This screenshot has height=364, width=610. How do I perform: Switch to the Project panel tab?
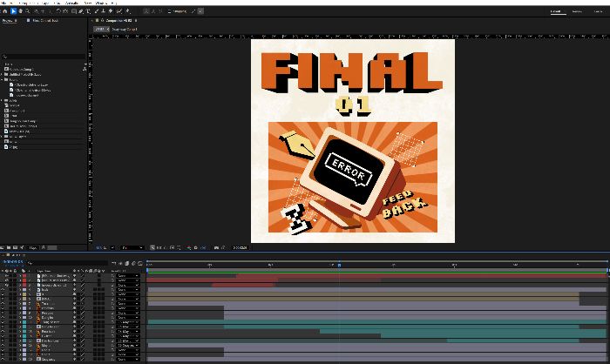point(9,20)
